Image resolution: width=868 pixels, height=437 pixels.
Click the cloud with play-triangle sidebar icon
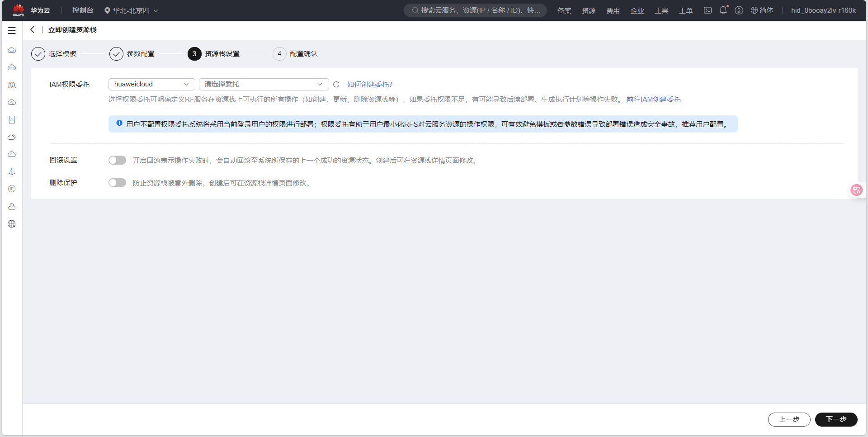click(x=12, y=154)
